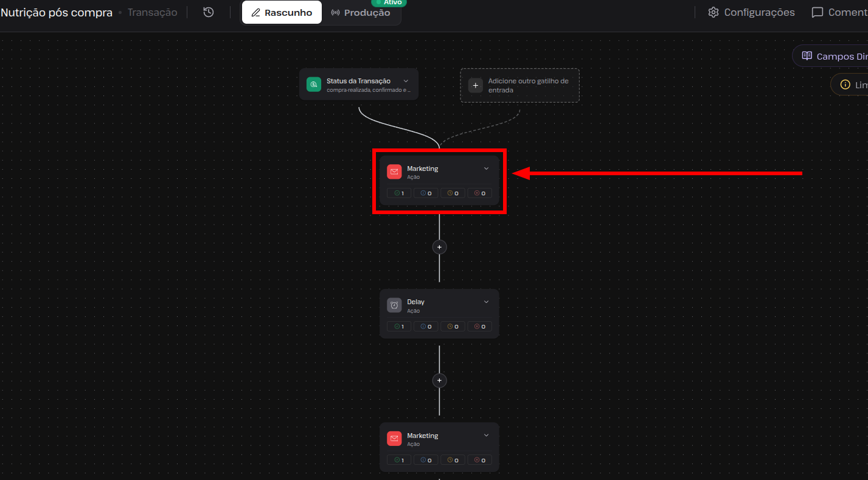
Task: Switch to the Rascunho tab
Action: 282,12
